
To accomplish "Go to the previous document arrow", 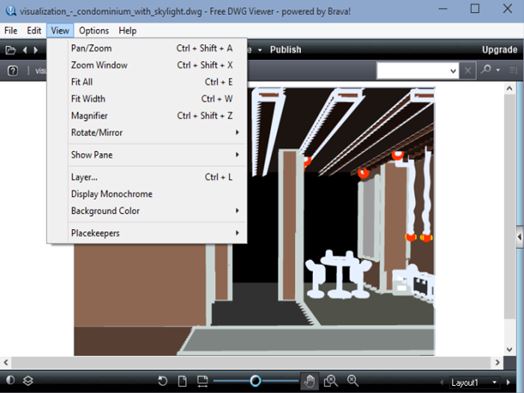I will tap(25, 50).
